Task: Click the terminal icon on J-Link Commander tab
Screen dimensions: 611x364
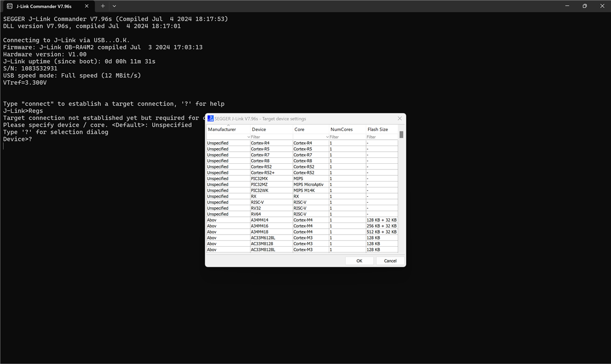Action: pos(10,6)
